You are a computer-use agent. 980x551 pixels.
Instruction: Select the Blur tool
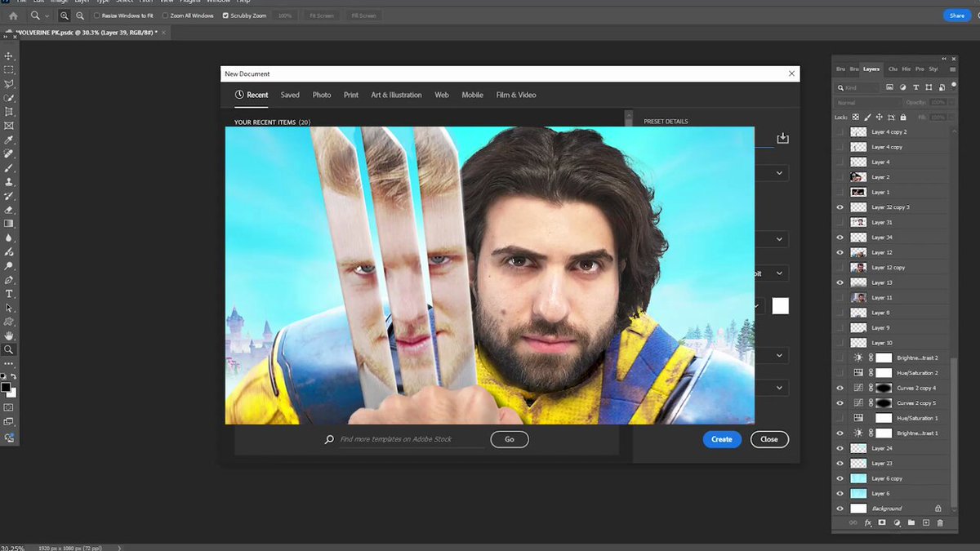[x=9, y=238]
